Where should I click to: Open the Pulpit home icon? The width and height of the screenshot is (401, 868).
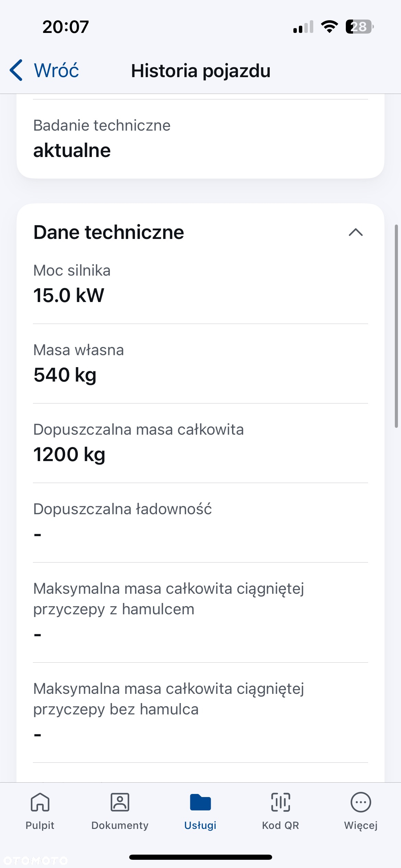tap(40, 802)
